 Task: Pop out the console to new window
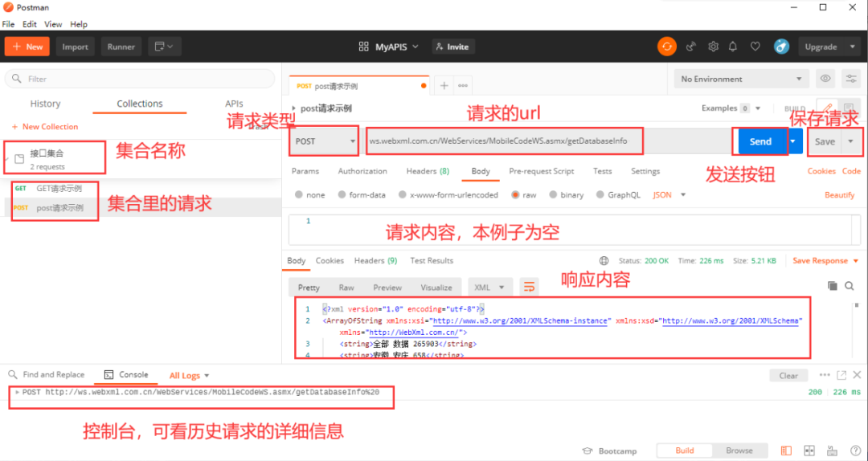pyautogui.click(x=841, y=375)
